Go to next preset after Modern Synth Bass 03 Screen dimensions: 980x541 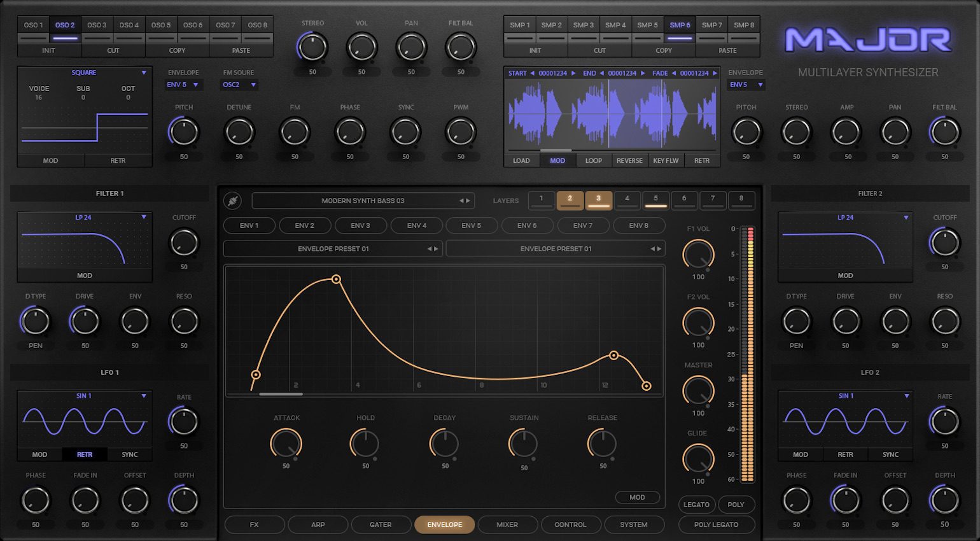tap(469, 201)
